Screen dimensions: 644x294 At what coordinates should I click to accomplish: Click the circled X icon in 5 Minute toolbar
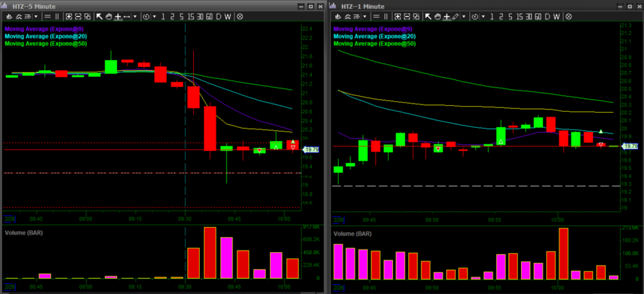(240, 15)
